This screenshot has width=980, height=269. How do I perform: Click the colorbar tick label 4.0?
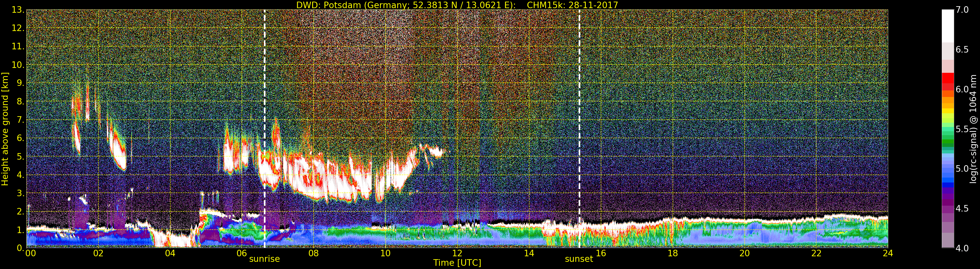(962, 248)
